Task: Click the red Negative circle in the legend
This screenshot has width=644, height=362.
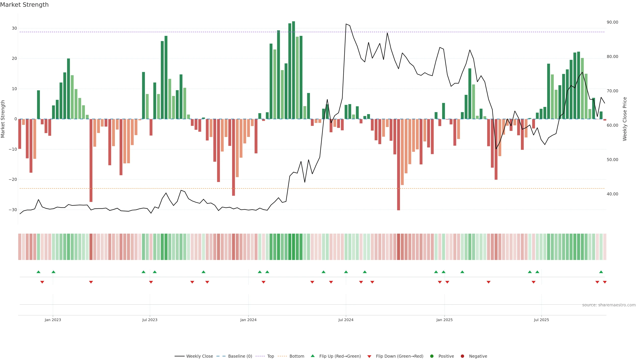Action: pyautogui.click(x=462, y=356)
